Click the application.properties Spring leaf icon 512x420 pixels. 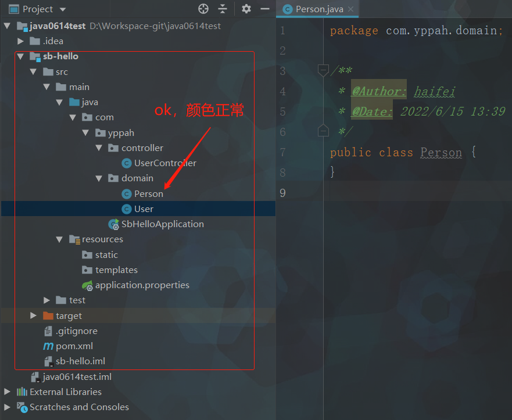click(x=87, y=285)
